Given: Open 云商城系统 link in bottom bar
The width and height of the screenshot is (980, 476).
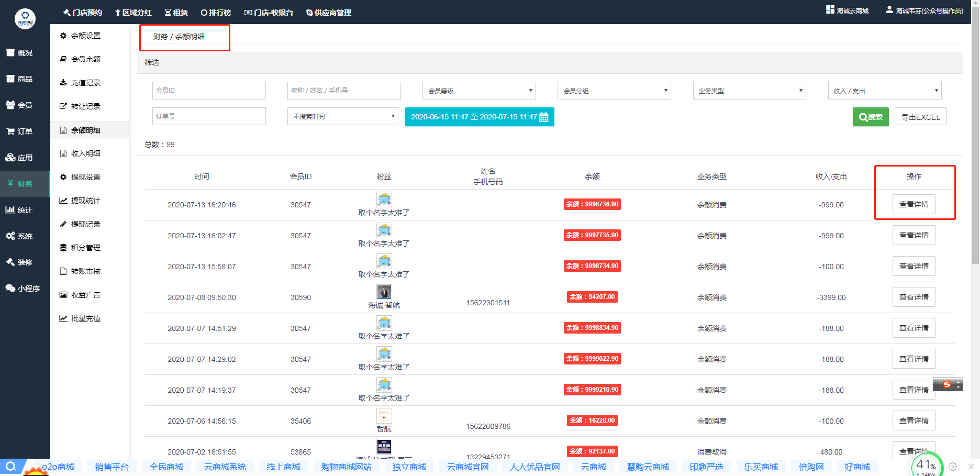Looking at the screenshot, I should [225, 467].
